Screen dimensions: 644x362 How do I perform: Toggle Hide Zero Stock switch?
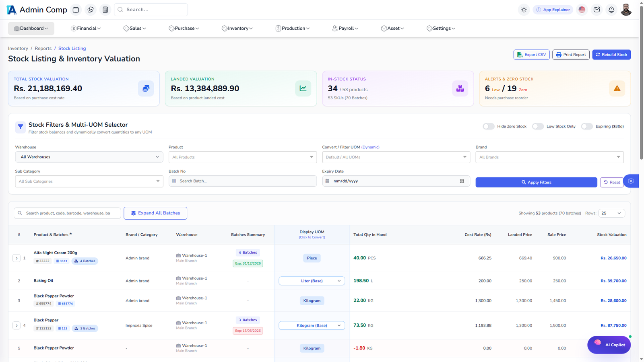click(489, 126)
